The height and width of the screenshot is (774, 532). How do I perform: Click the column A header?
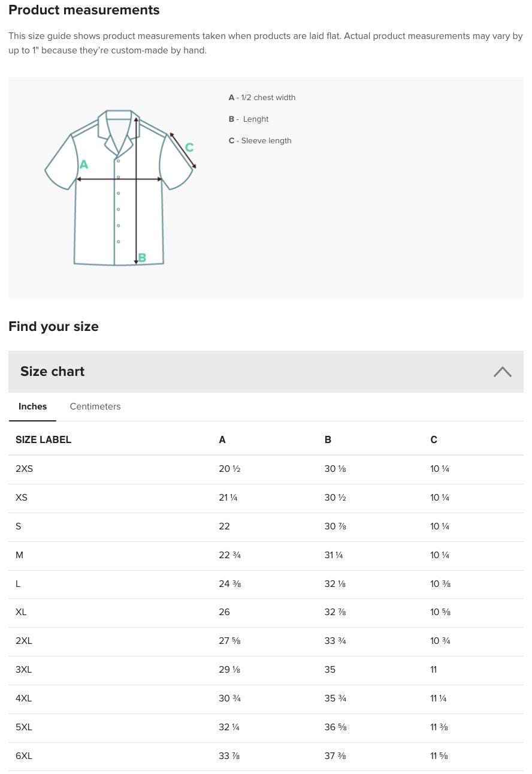point(222,439)
